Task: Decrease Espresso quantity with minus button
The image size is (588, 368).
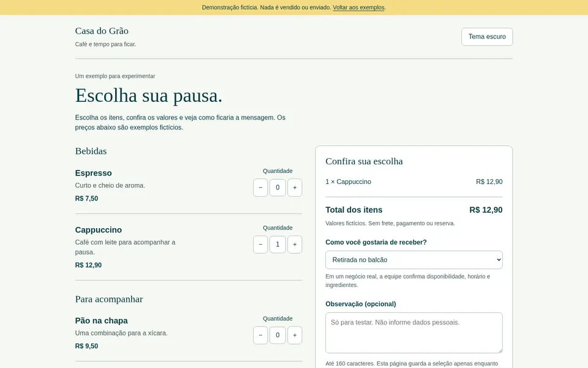Action: (x=260, y=188)
